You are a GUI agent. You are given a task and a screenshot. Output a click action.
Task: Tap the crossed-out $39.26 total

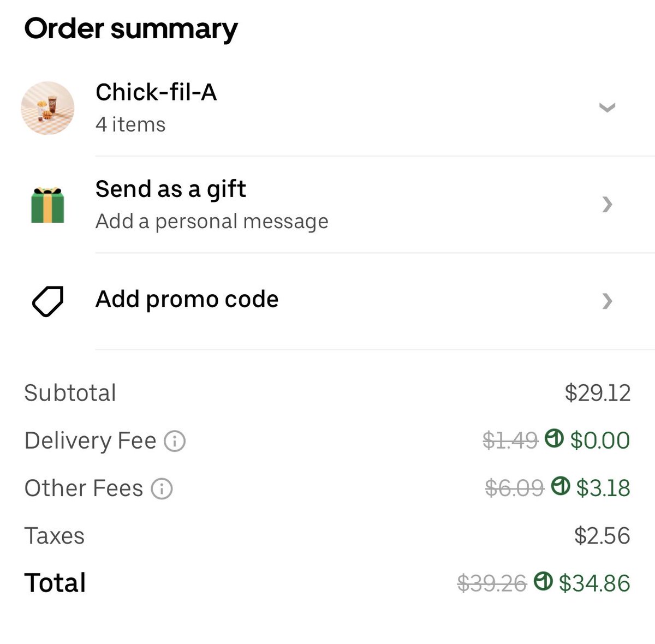pyautogui.click(x=492, y=583)
